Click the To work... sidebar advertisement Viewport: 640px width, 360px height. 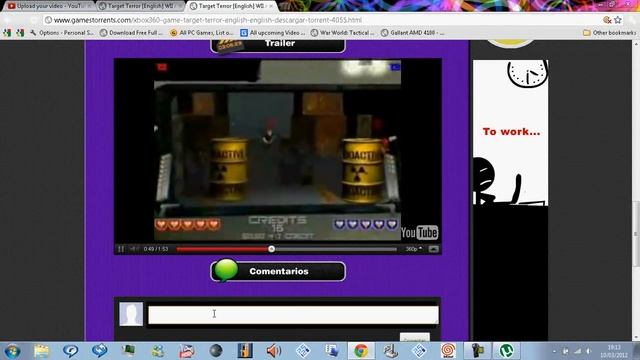pos(511,133)
